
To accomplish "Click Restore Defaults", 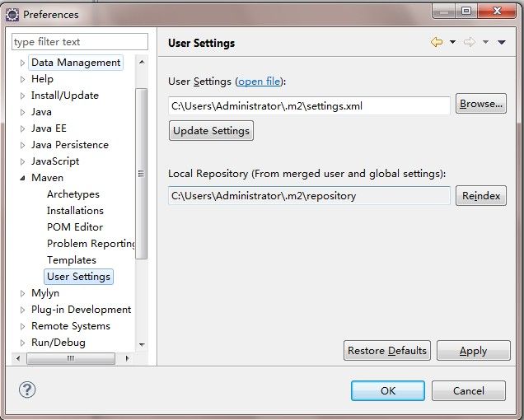I will click(387, 351).
